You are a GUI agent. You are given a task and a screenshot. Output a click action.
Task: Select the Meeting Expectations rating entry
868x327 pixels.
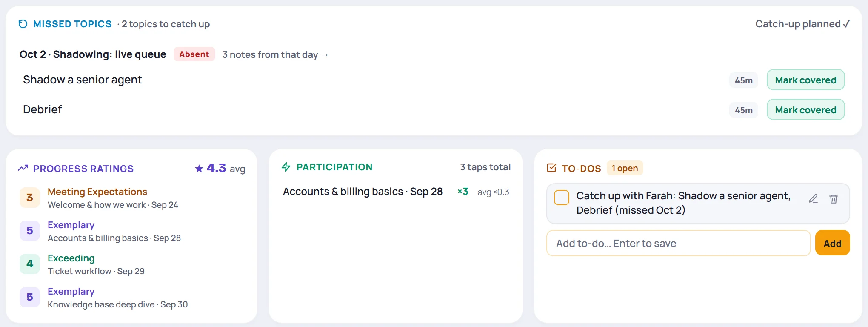(132, 198)
